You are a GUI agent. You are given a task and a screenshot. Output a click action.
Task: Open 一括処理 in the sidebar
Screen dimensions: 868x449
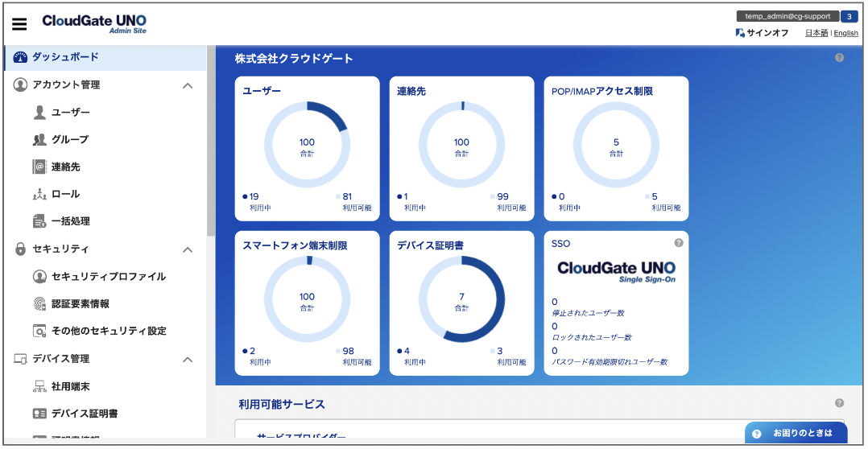[70, 222]
